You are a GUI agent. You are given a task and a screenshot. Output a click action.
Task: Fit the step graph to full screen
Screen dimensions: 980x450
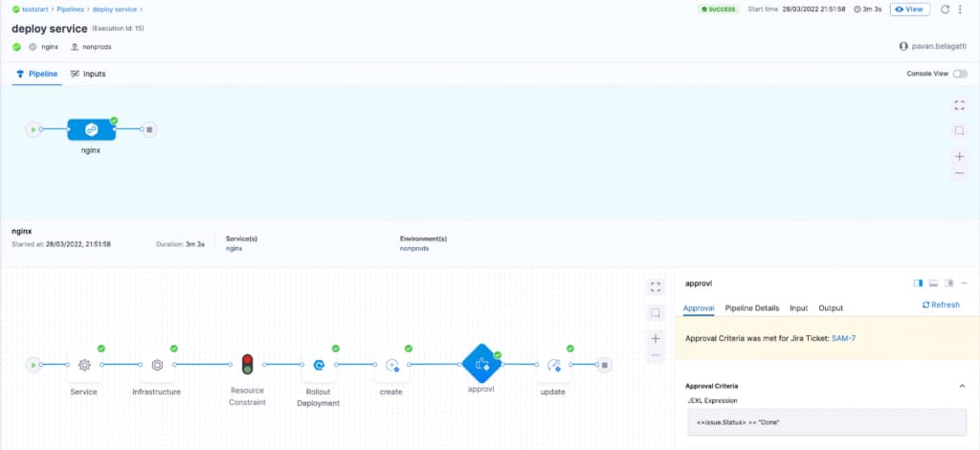(655, 287)
